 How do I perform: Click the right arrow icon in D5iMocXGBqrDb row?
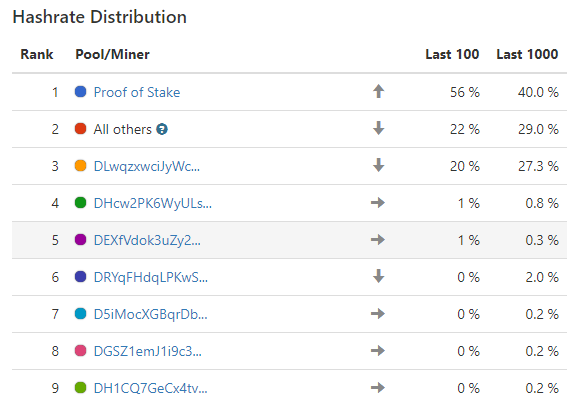tap(378, 314)
